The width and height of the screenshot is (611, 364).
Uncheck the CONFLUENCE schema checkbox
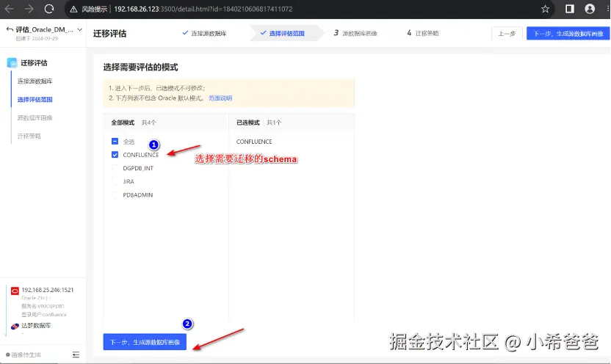115,155
